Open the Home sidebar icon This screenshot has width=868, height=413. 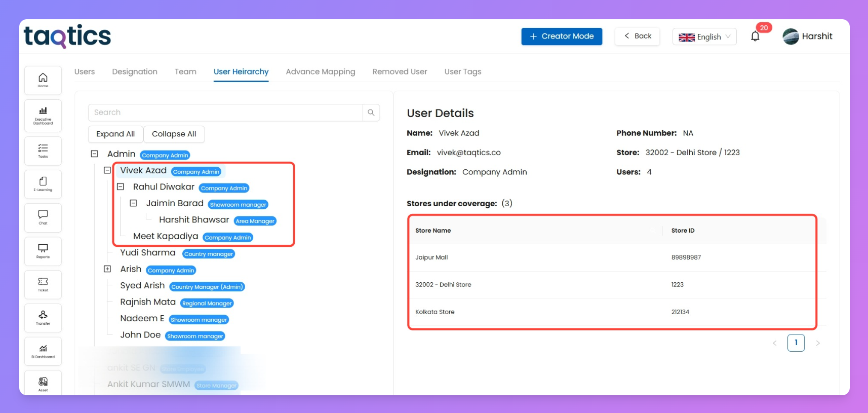[43, 80]
